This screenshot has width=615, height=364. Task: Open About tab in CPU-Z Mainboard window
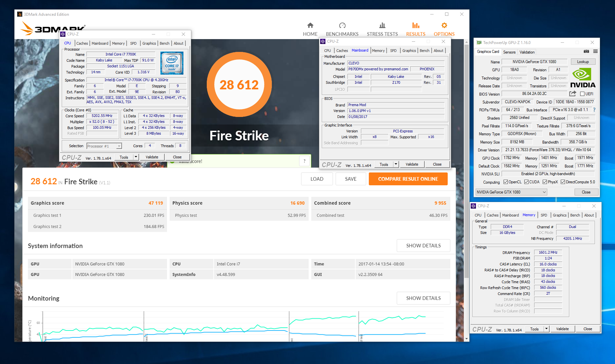point(438,51)
